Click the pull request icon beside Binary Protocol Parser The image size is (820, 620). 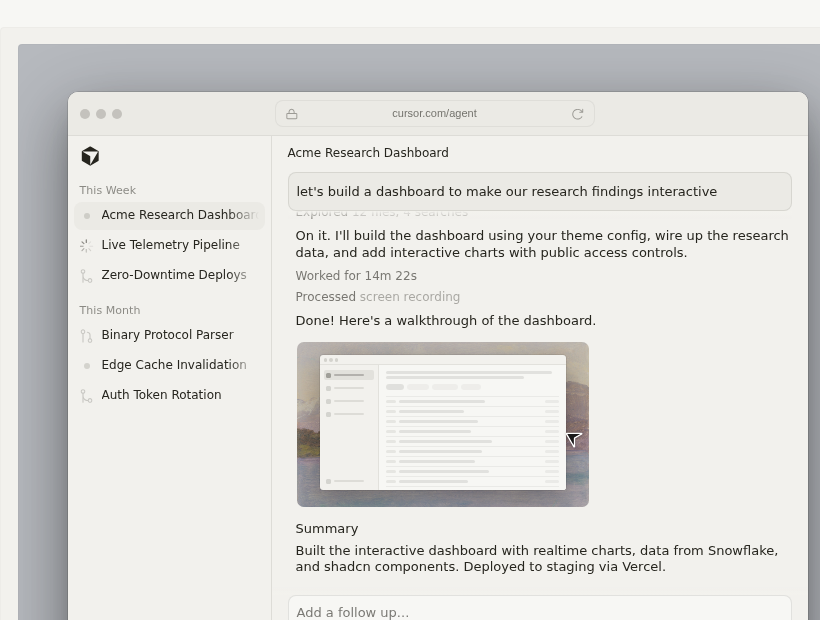[x=86, y=336]
